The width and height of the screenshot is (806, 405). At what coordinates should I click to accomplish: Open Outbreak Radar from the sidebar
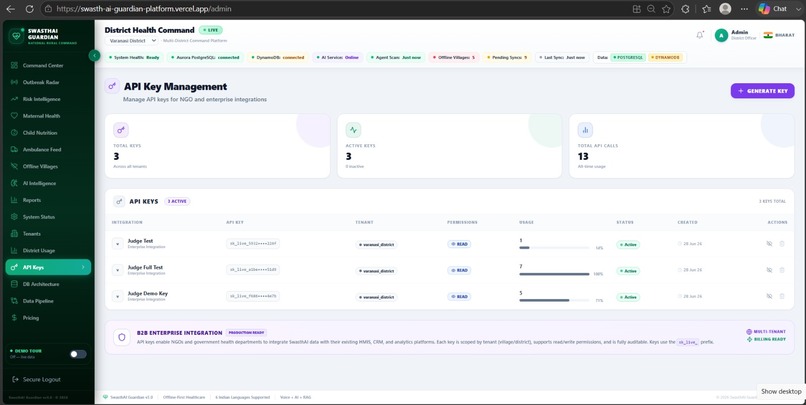(x=41, y=82)
